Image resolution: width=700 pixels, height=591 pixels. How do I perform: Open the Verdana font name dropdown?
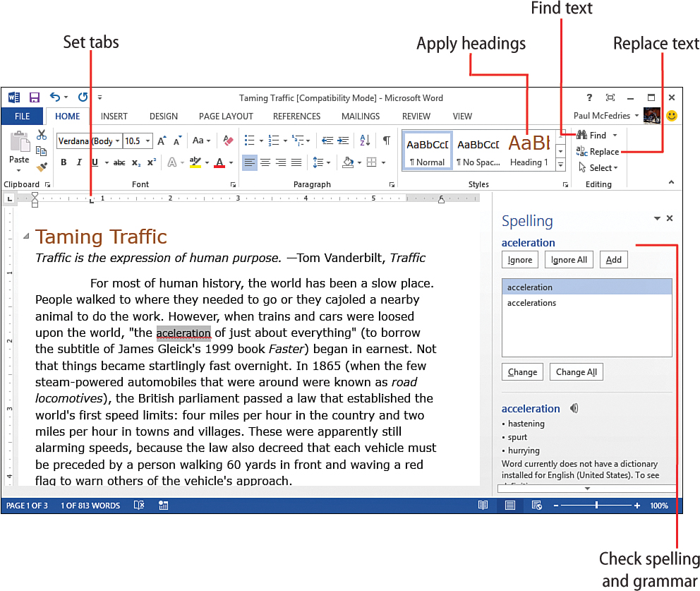117,141
